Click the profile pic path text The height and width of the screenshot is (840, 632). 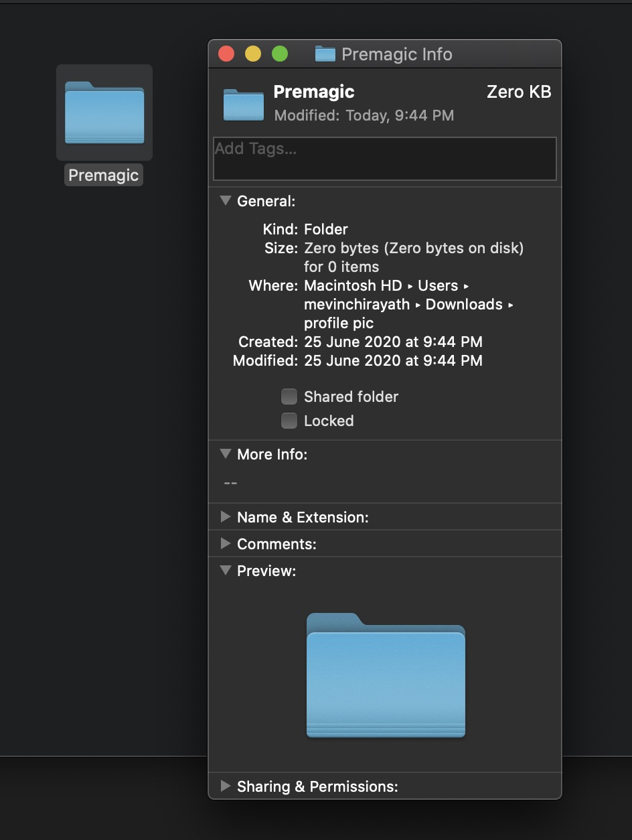tap(339, 323)
